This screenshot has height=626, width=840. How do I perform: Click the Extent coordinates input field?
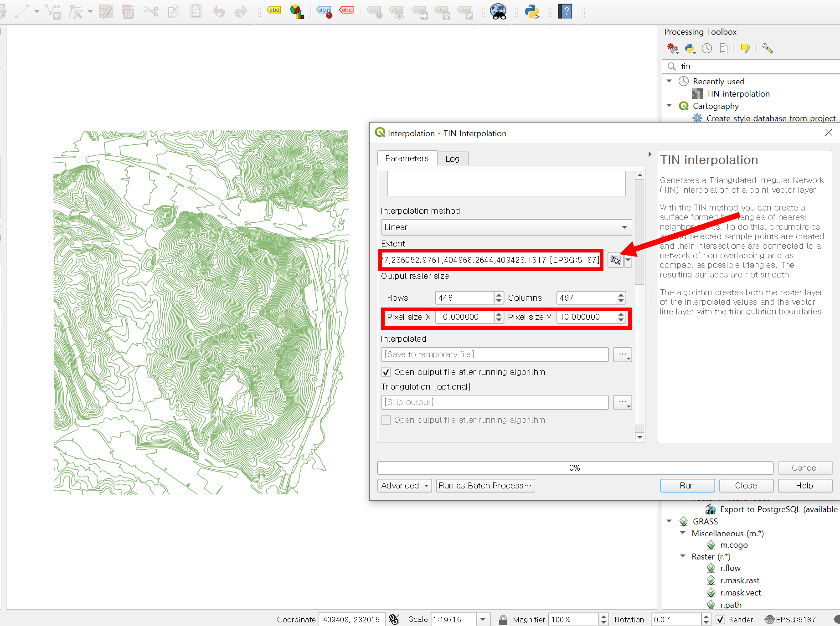coord(491,260)
